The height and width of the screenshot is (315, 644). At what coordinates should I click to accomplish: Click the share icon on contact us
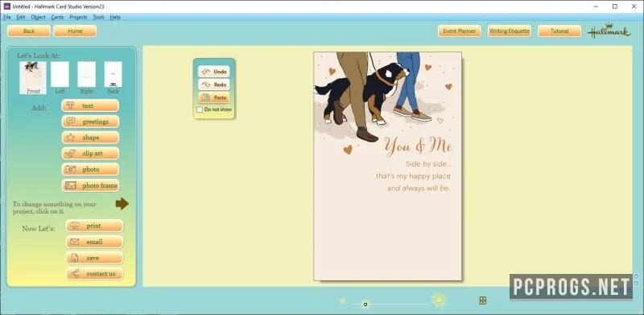click(74, 273)
